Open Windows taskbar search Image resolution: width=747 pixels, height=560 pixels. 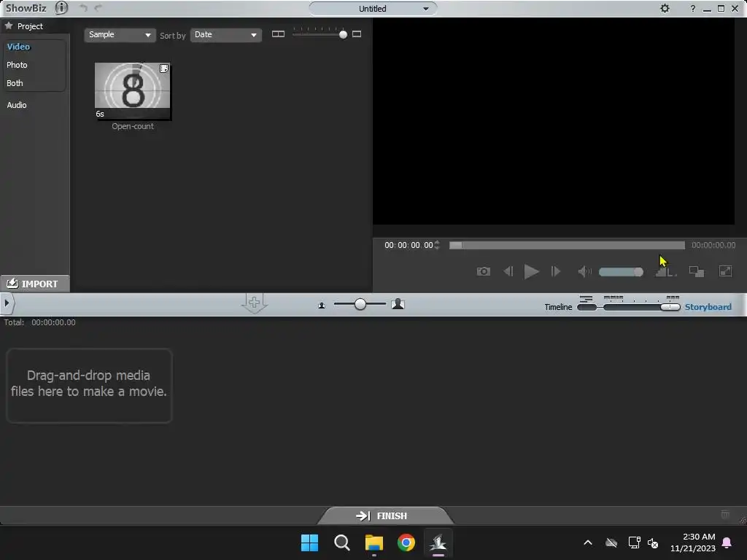(341, 542)
